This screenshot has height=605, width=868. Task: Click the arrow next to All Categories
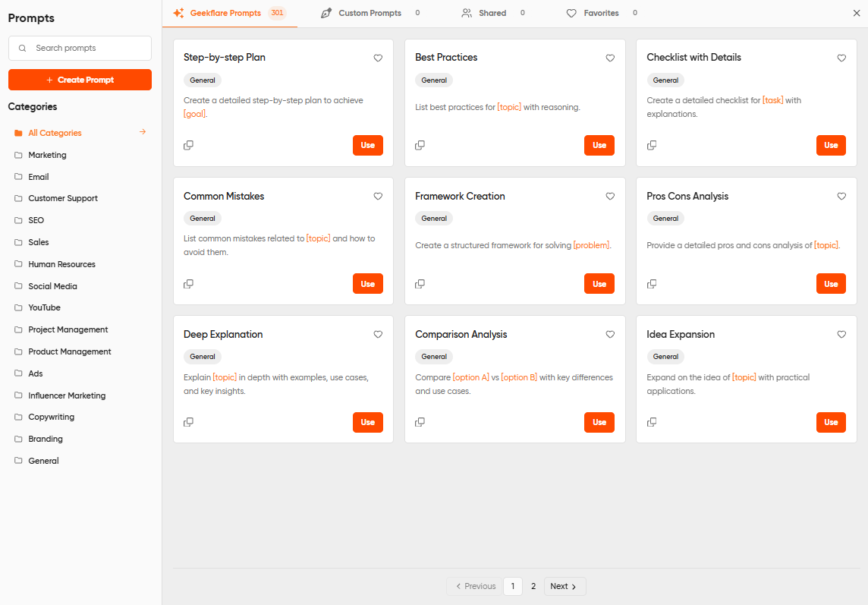pos(142,132)
